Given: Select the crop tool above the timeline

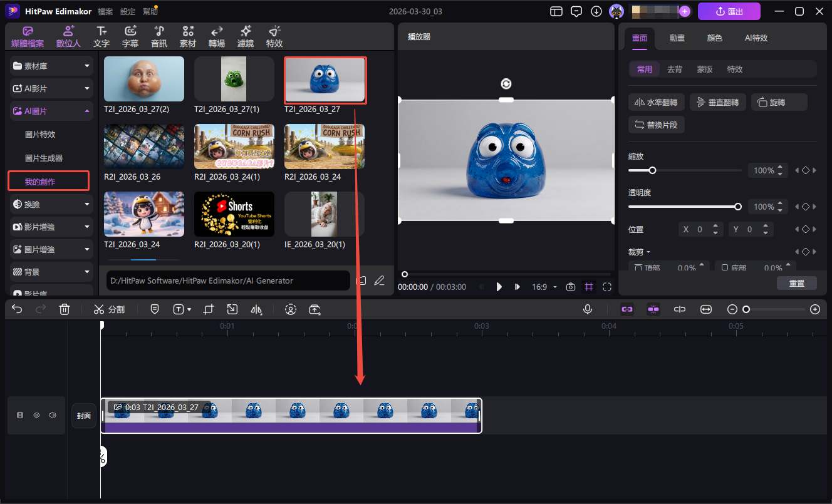Looking at the screenshot, I should pos(209,309).
